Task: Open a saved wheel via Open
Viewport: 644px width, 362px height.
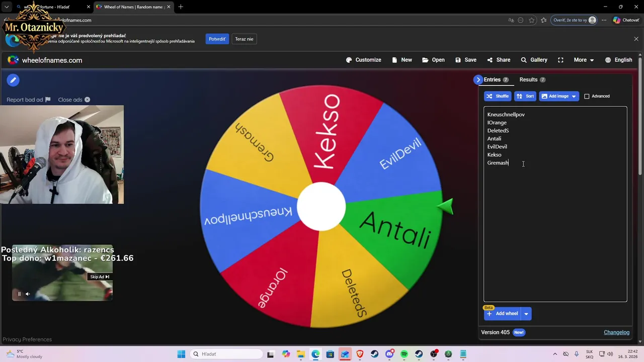Action: 433,60
